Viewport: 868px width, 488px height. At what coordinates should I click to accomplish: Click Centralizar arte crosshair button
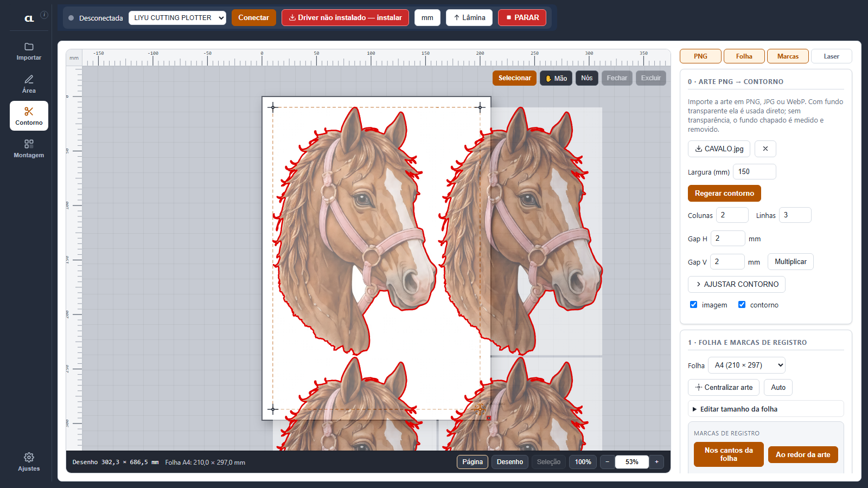pyautogui.click(x=724, y=387)
